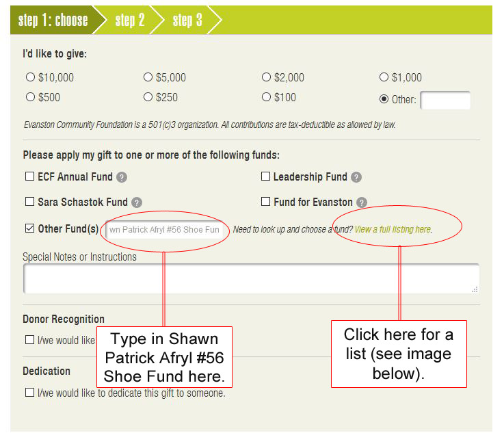
Task: Click help icon beside Leadership Fund
Action: [356, 177]
